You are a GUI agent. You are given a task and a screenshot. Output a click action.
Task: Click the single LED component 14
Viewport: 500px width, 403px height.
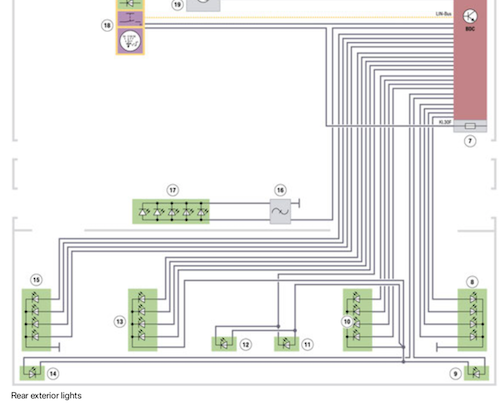point(32,373)
